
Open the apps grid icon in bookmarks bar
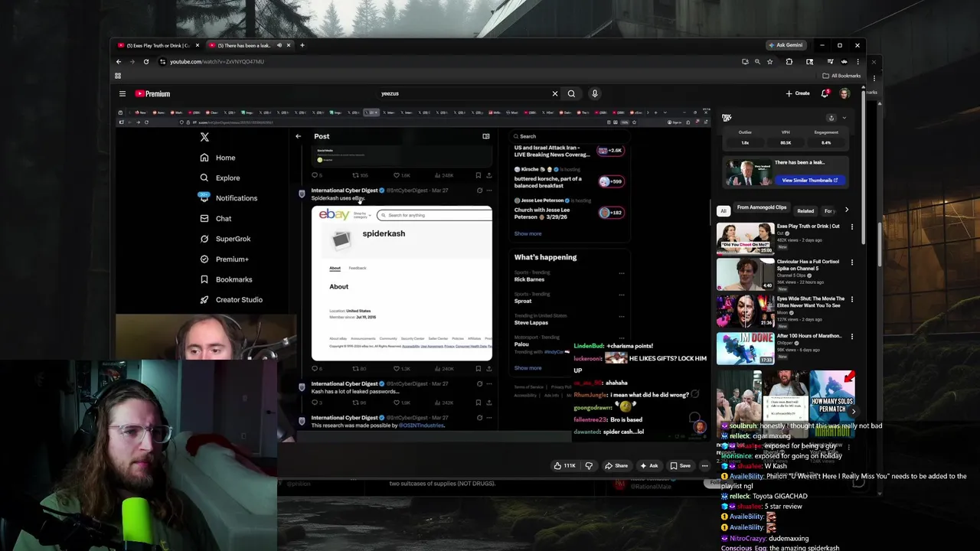click(118, 76)
